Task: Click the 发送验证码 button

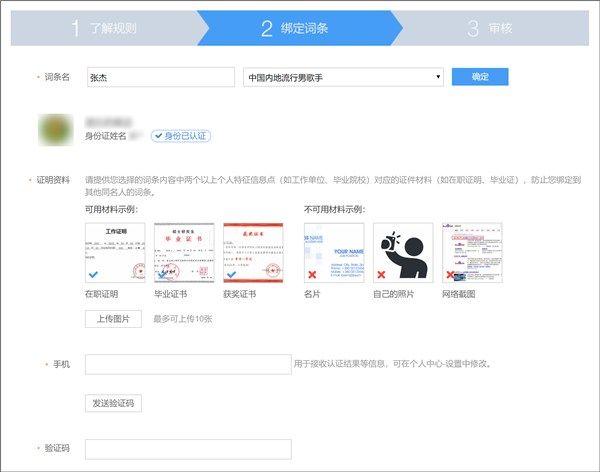Action: [x=113, y=403]
